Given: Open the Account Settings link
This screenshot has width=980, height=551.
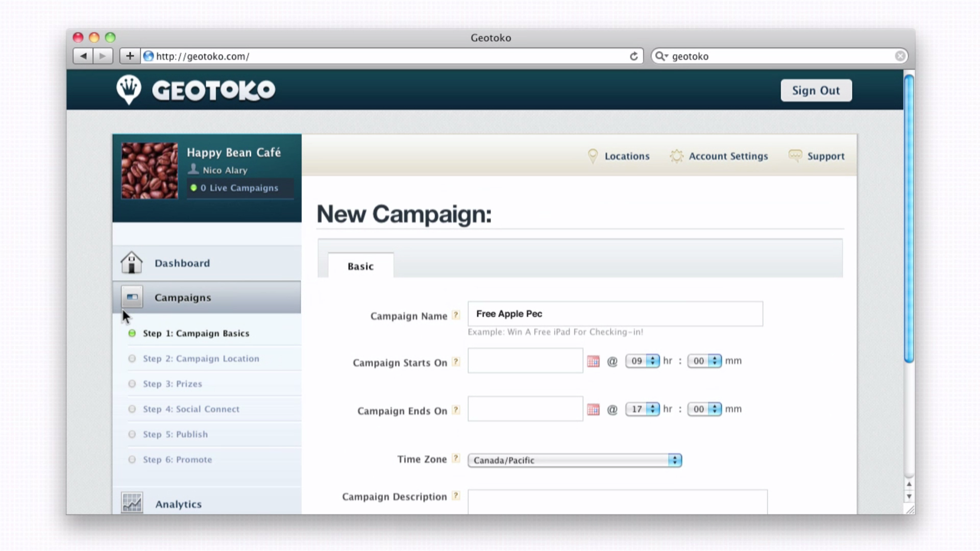Looking at the screenshot, I should 728,156.
